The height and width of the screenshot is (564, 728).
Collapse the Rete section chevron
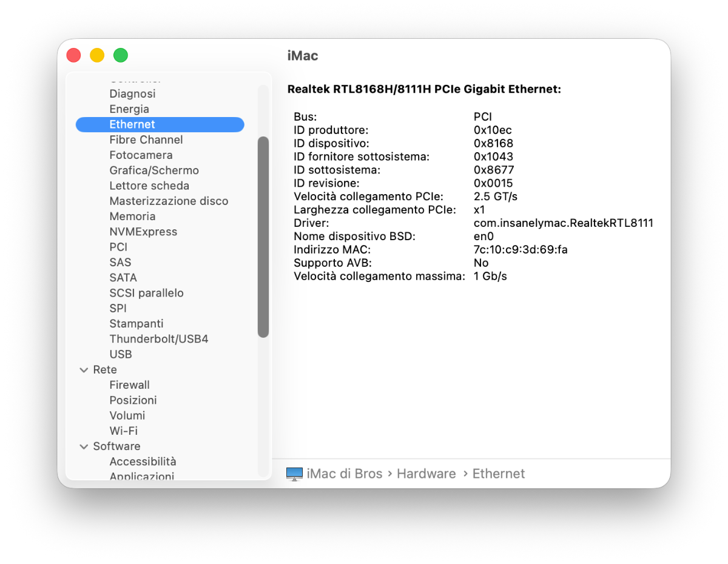point(84,370)
